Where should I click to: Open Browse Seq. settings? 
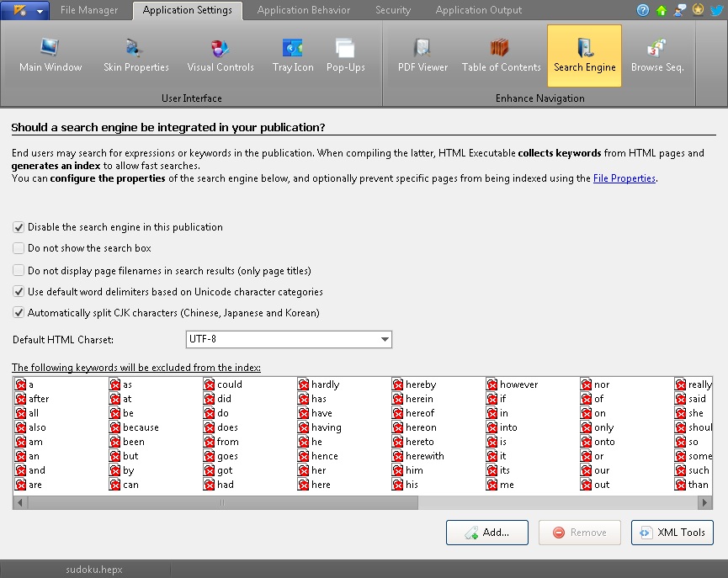coord(657,56)
